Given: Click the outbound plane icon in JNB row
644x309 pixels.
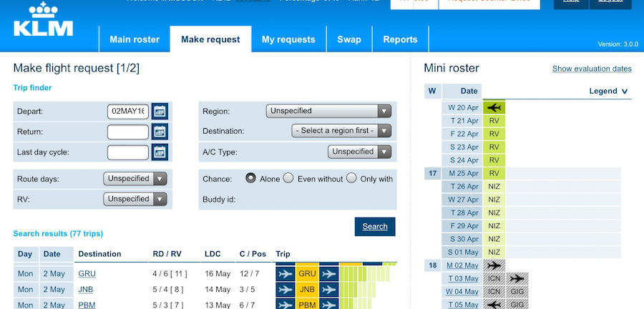Looking at the screenshot, I should tap(286, 289).
